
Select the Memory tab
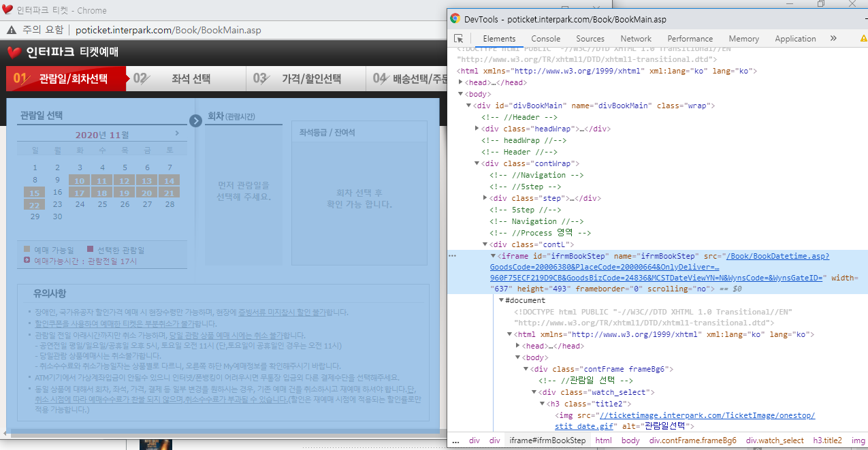point(743,39)
